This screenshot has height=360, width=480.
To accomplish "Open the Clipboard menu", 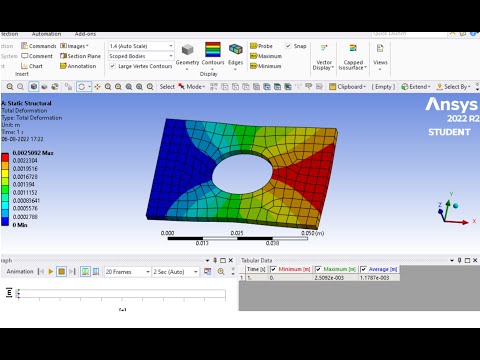I will [x=347, y=87].
